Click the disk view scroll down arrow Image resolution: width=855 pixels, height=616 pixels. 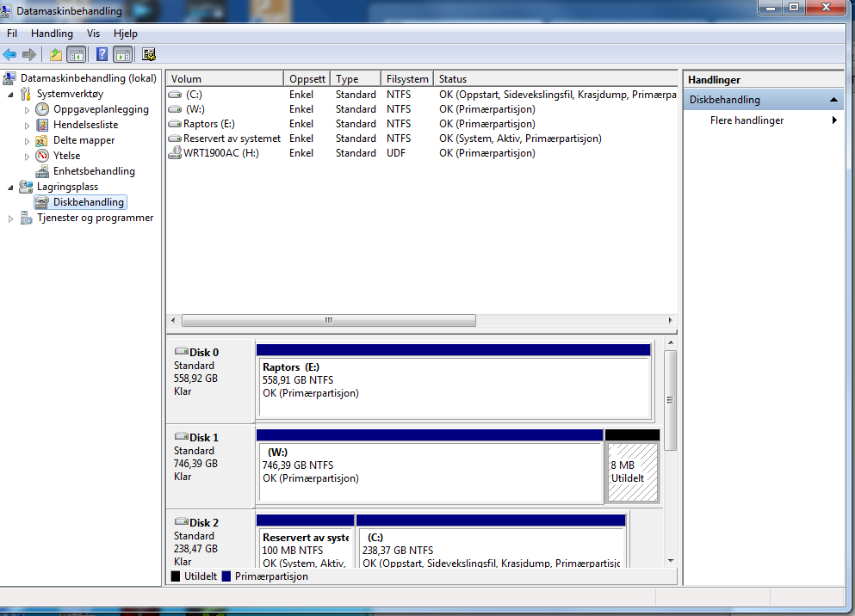pyautogui.click(x=671, y=561)
